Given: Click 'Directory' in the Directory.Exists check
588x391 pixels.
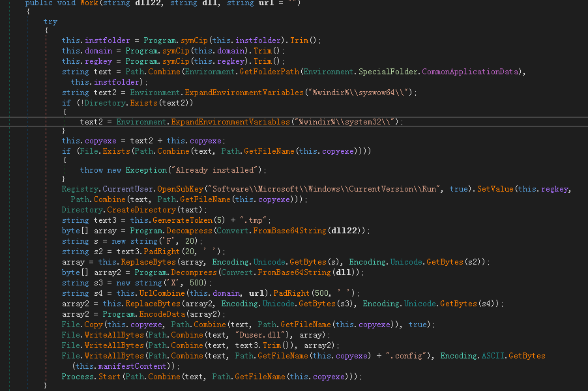Looking at the screenshot, I should pos(104,103).
